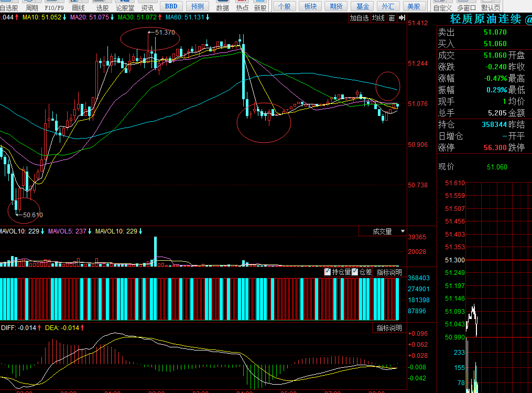Click the tallest cyan volume spike bar
This screenshot has height=393, width=532.
155,251
